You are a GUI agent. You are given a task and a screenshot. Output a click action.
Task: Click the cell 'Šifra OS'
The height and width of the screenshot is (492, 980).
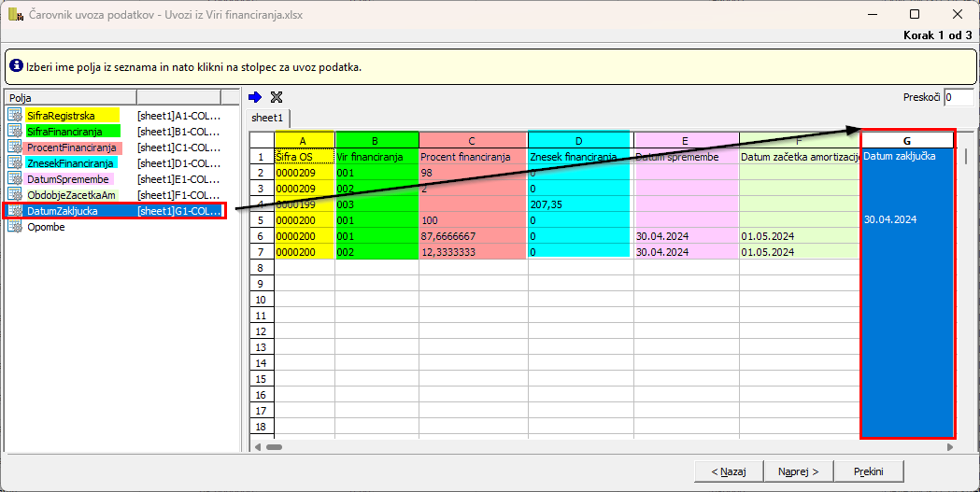point(305,157)
